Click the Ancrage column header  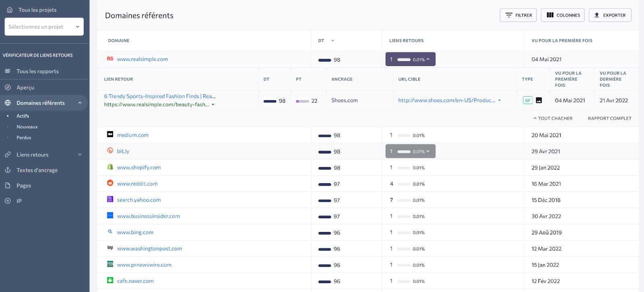coord(342,79)
